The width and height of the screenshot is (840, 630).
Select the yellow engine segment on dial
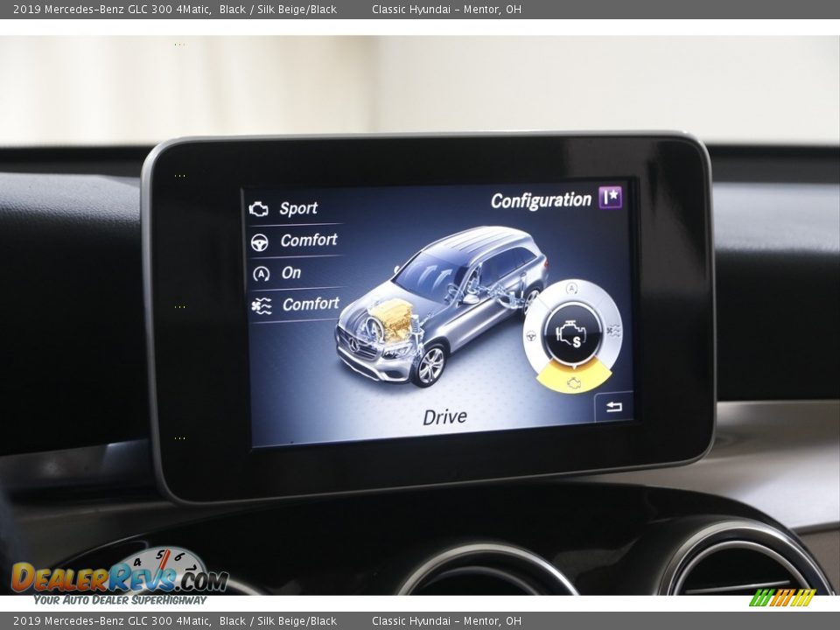coord(573,378)
